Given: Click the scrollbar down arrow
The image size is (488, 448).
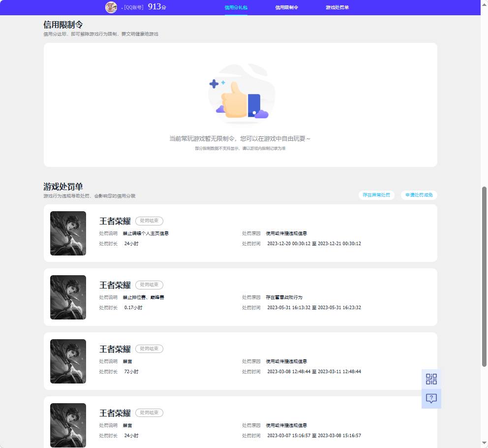Looking at the screenshot, I should tap(484, 443).
